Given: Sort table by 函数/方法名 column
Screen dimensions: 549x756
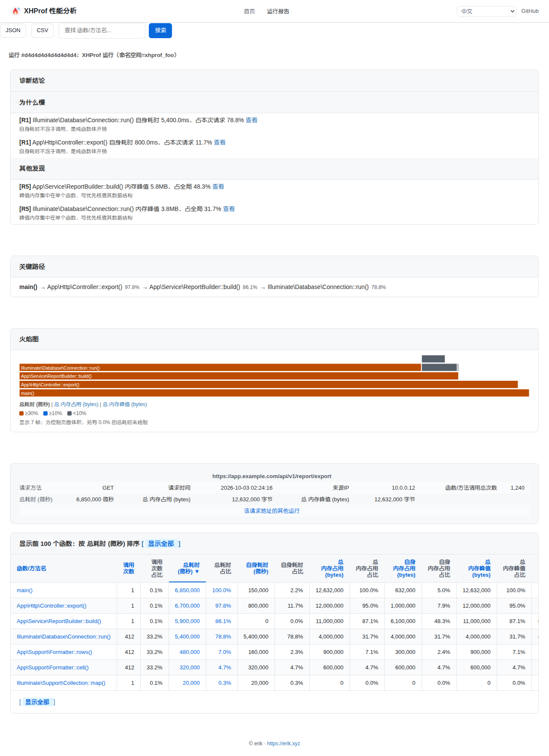Looking at the screenshot, I should [31, 569].
